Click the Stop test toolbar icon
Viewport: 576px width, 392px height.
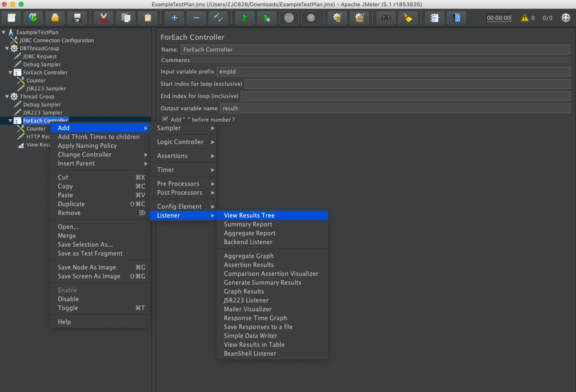(x=289, y=18)
